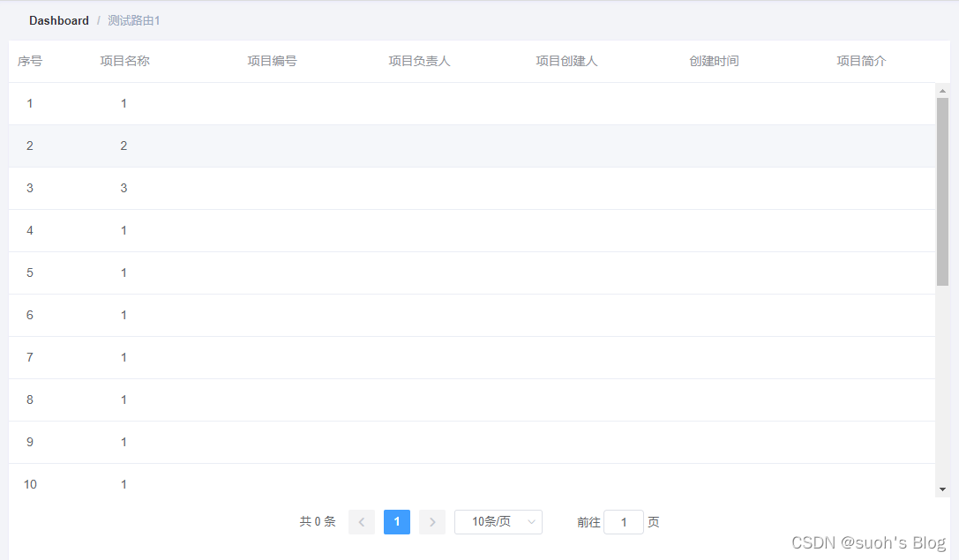The height and width of the screenshot is (560, 959).
Task: Expand the pagination size options list
Action: pyautogui.click(x=498, y=521)
